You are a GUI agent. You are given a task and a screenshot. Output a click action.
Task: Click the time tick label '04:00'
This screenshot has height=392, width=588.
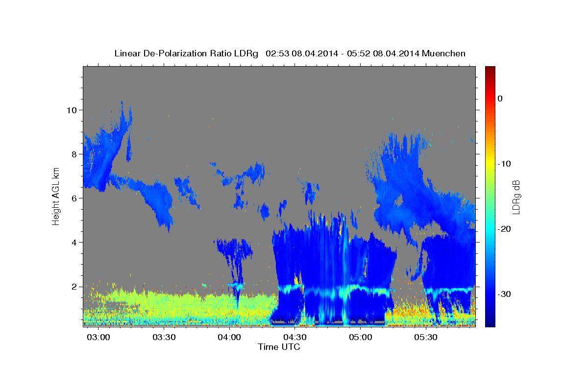[x=229, y=338]
